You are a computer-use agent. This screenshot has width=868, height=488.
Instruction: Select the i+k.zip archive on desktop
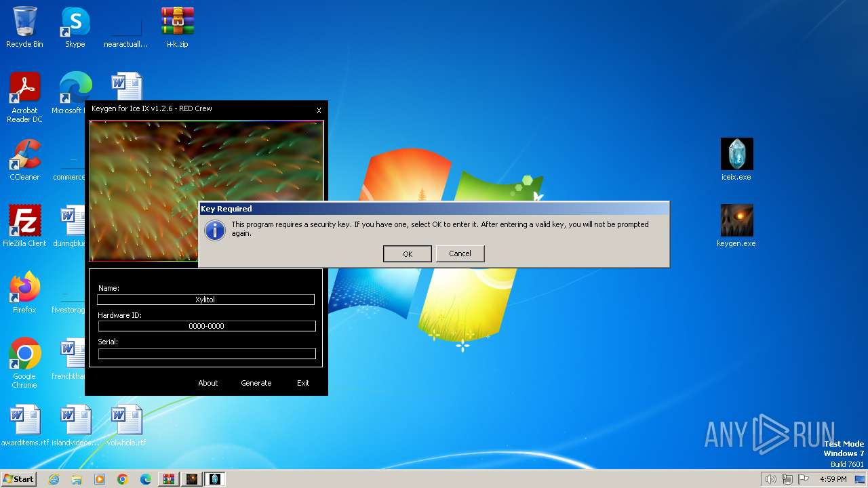pyautogui.click(x=177, y=27)
